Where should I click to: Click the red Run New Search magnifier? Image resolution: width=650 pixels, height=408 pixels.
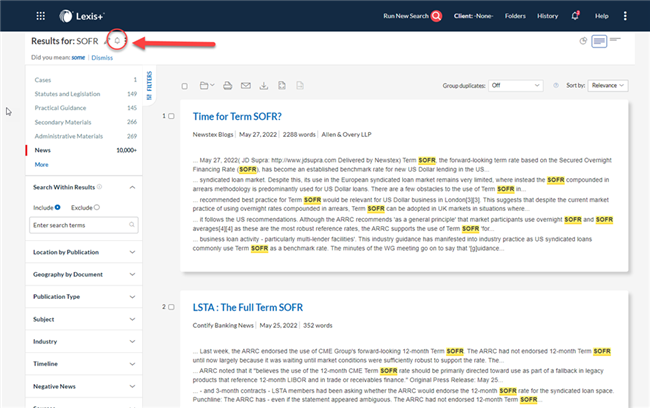tap(436, 16)
